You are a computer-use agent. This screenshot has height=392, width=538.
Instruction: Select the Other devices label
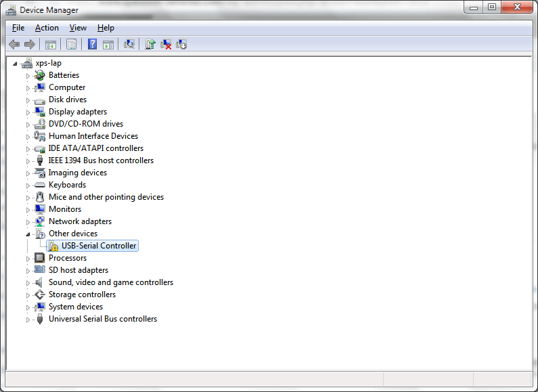point(73,234)
